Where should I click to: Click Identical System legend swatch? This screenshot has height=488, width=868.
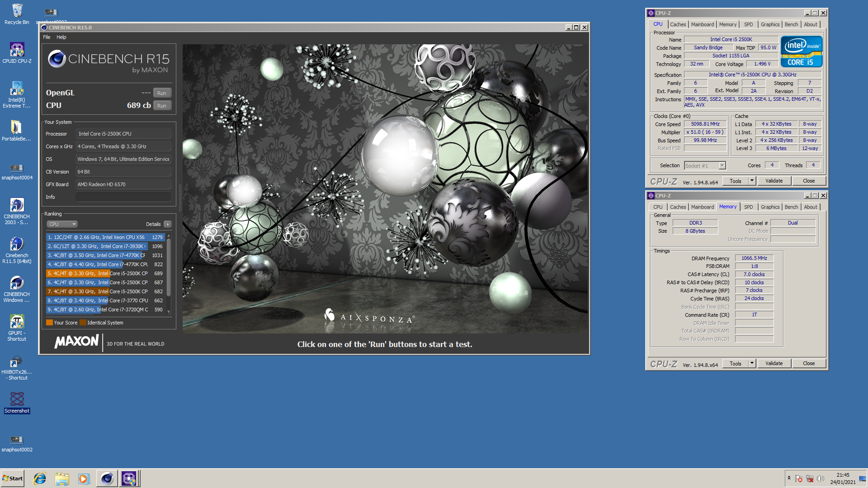click(83, 323)
